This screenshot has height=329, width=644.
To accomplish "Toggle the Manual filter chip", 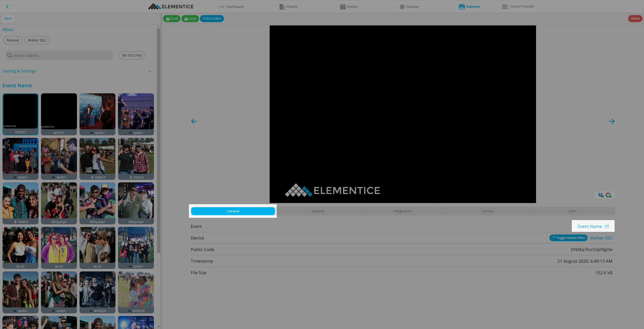I will 13,40.
